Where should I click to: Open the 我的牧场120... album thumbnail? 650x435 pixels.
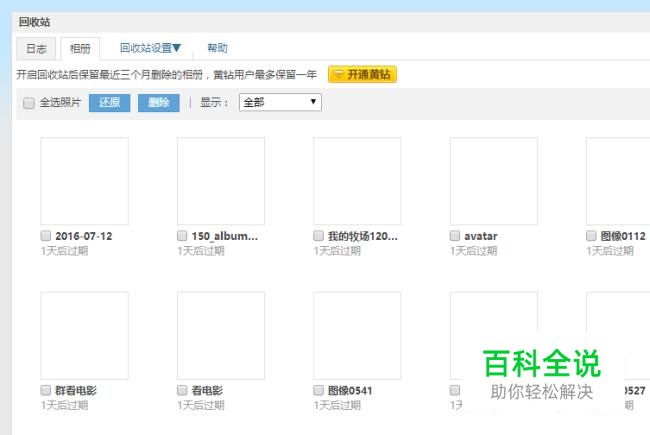pos(357,181)
